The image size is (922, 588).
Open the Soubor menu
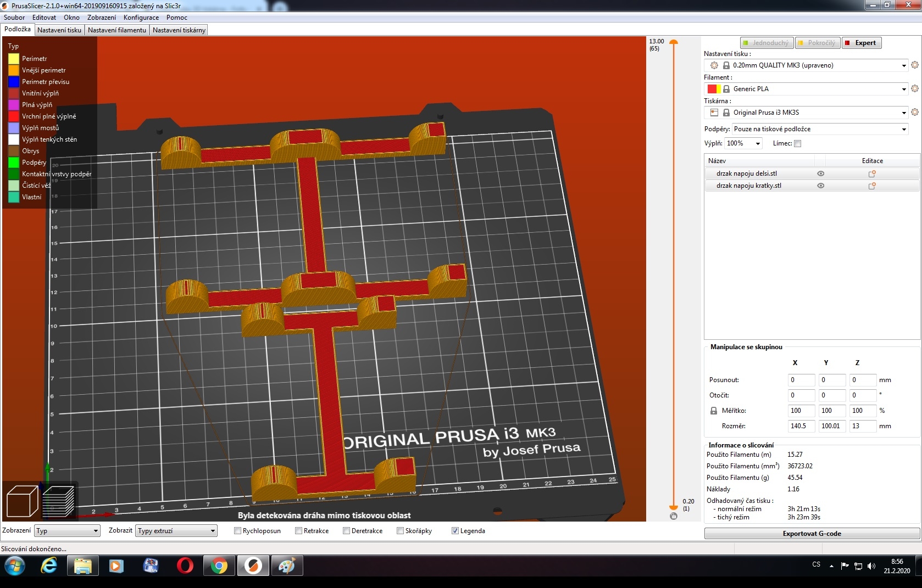coord(14,18)
